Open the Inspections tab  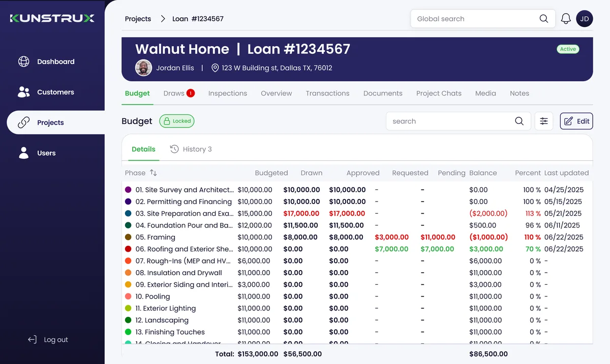[228, 93]
